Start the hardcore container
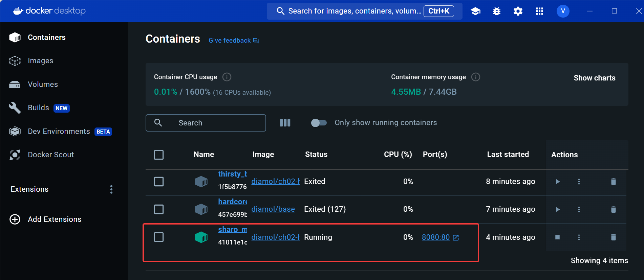 pyautogui.click(x=558, y=209)
